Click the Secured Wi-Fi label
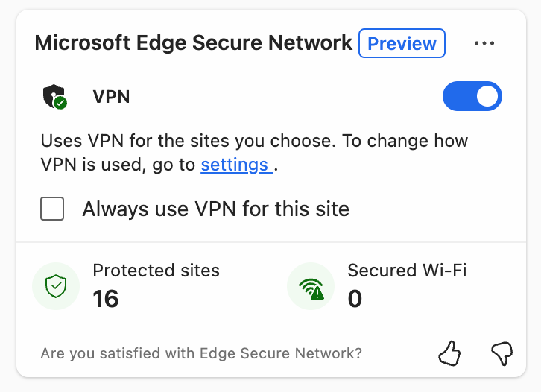 [407, 270]
